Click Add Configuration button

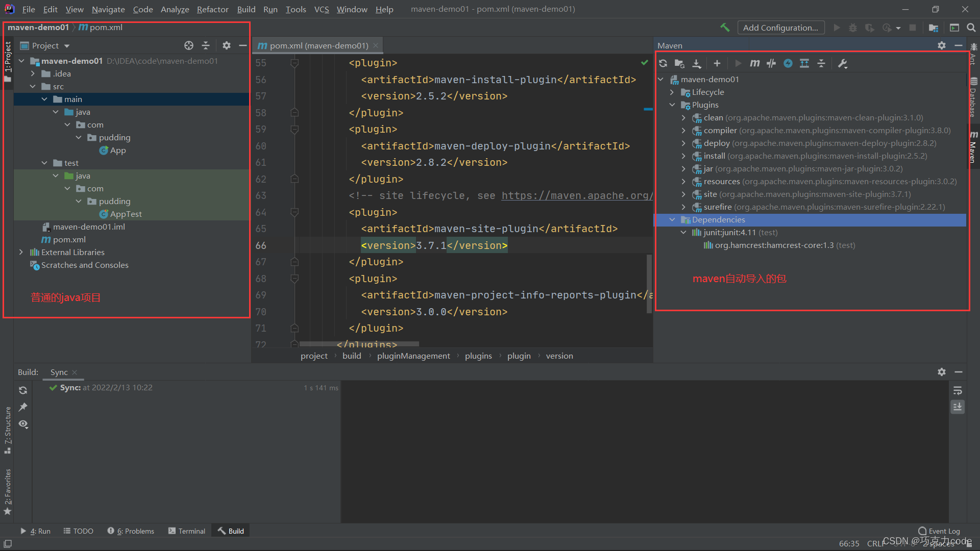(780, 28)
